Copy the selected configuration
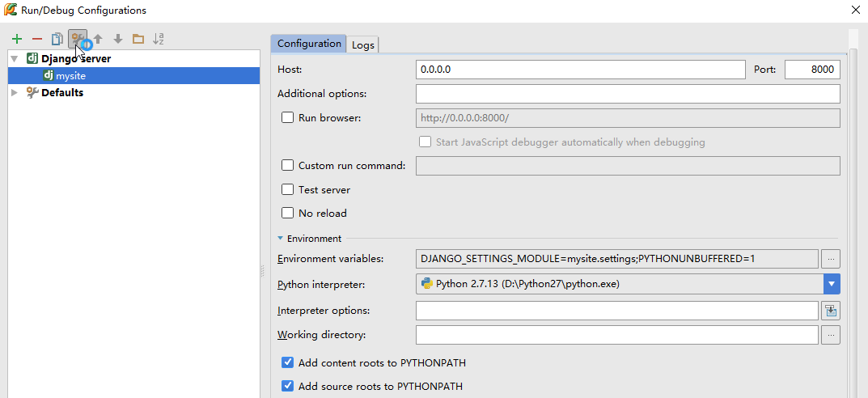 (57, 39)
